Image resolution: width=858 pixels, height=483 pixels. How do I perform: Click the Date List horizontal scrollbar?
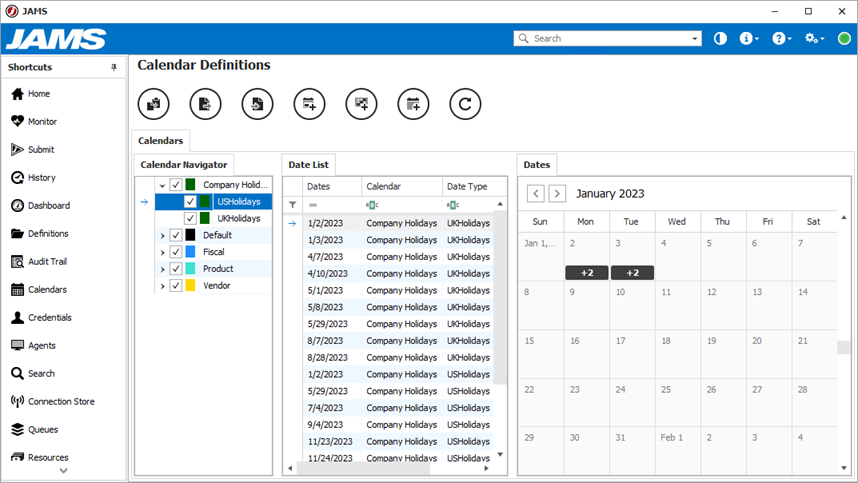click(363, 468)
